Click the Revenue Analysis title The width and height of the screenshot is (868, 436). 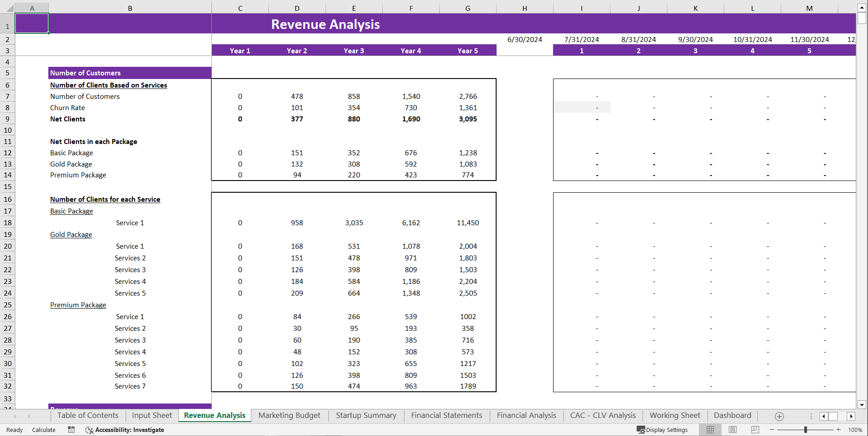pos(325,24)
